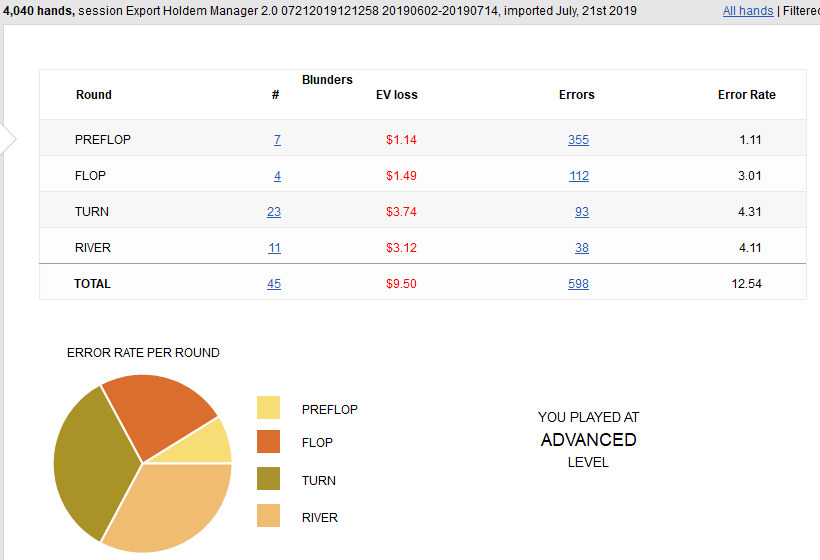
Task: Open the 112 flop errors link
Action: [579, 176]
